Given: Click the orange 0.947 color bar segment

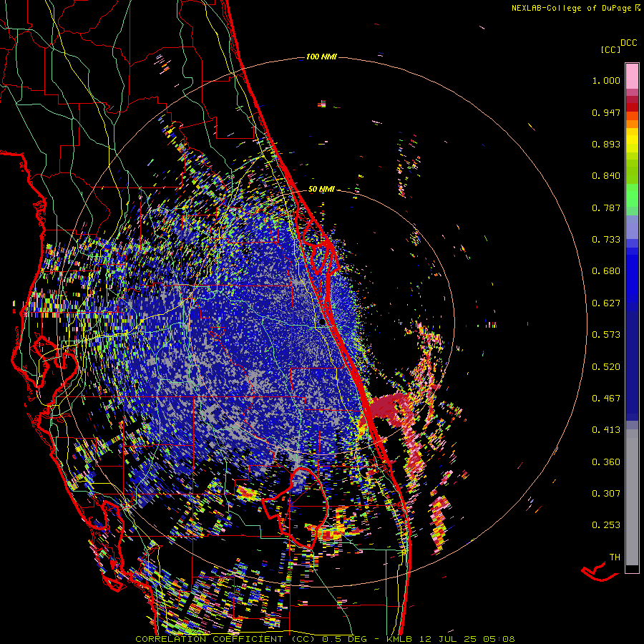Looking at the screenshot, I should [632, 116].
